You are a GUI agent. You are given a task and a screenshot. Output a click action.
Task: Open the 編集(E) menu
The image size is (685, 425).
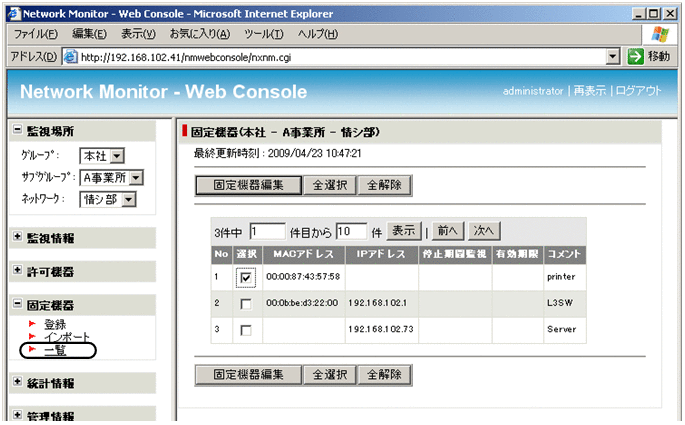point(89,34)
